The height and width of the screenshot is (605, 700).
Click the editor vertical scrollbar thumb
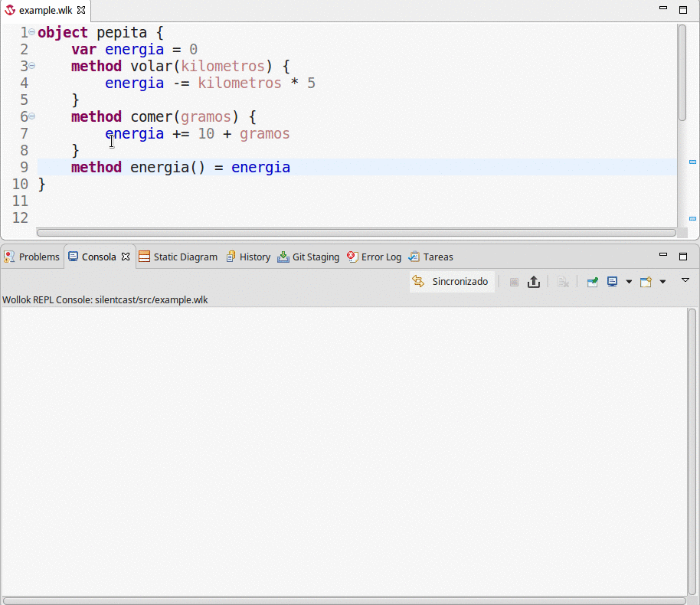(682, 72)
